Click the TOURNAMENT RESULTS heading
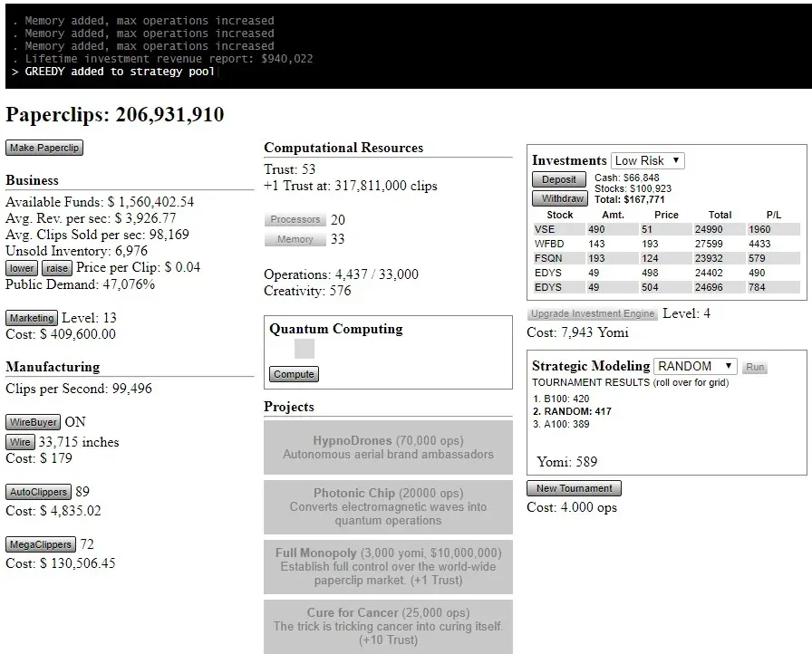This screenshot has width=812, height=654. (x=630, y=382)
